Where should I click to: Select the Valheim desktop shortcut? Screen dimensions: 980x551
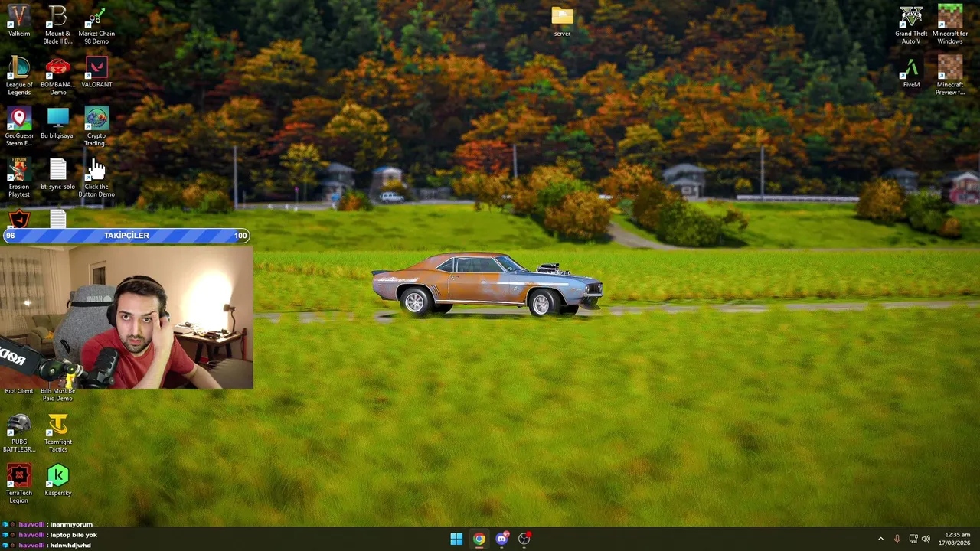coord(19,22)
